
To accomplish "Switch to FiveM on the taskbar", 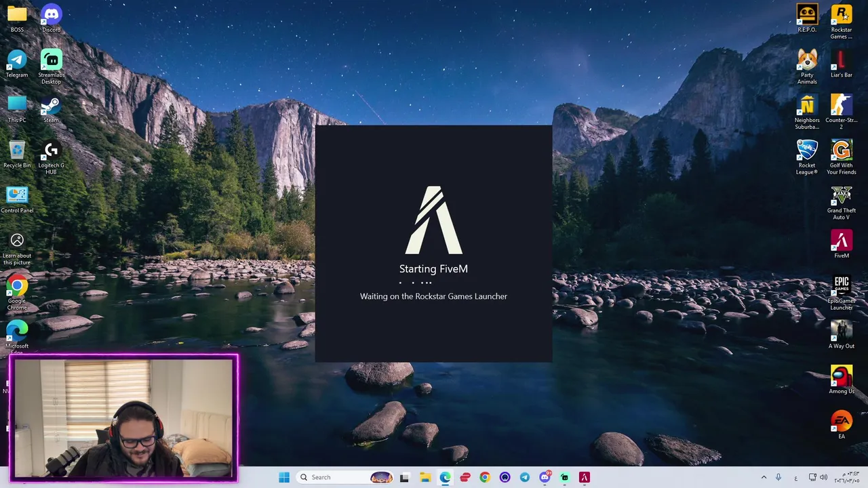I will point(585,477).
